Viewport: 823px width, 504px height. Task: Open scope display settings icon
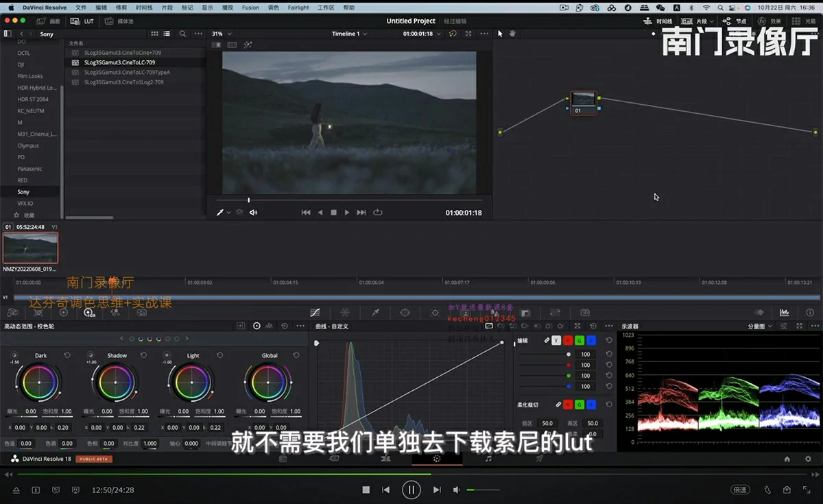(x=784, y=326)
